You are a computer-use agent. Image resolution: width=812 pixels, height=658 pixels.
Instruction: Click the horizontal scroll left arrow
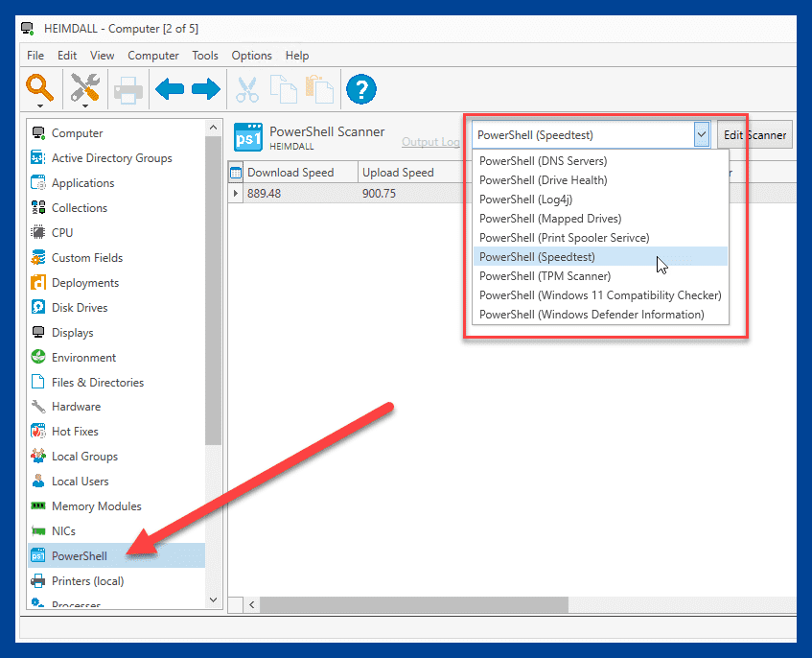coord(252,604)
